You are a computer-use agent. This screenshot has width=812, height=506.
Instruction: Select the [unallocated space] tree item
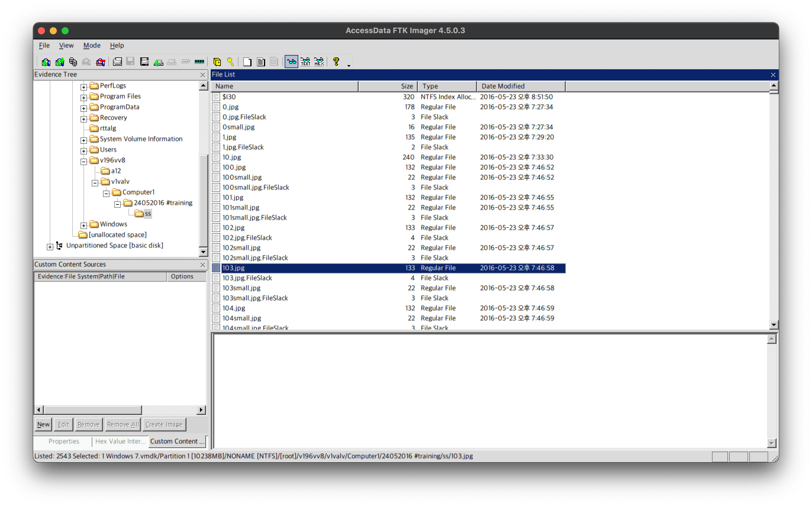tap(117, 235)
